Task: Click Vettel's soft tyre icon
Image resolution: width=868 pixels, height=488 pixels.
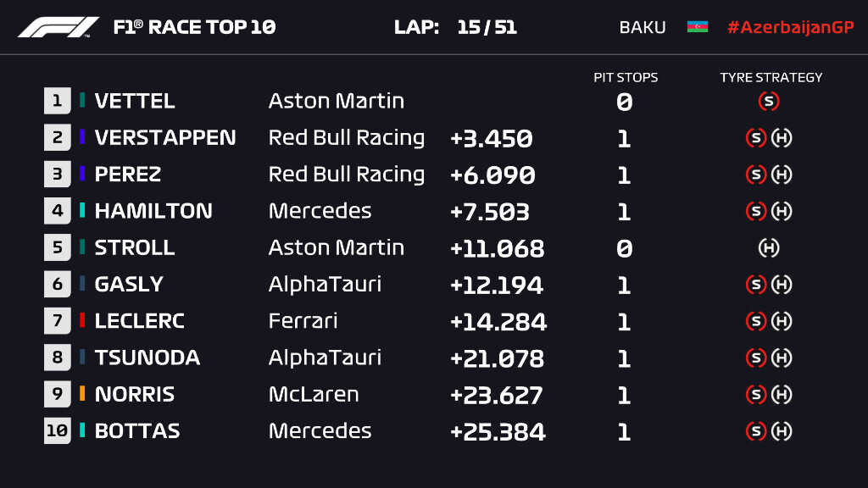Action: pos(769,102)
